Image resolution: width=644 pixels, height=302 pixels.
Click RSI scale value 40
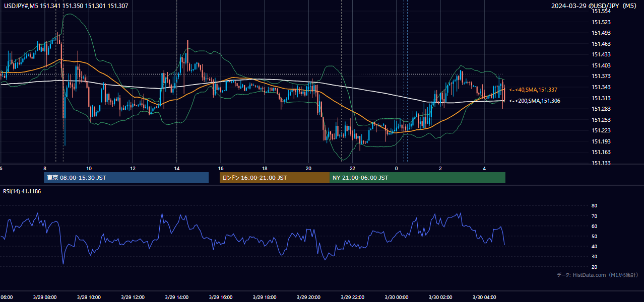(594, 246)
